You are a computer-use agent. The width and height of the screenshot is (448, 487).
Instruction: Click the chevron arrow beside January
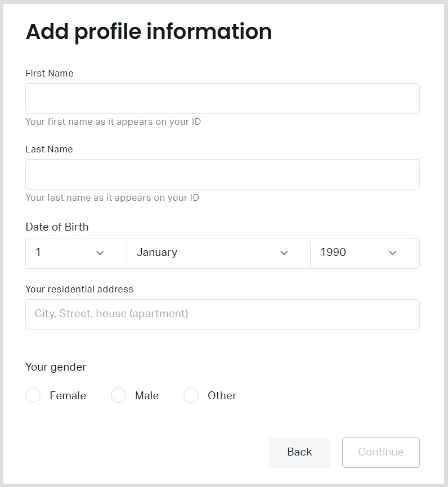[x=284, y=253]
